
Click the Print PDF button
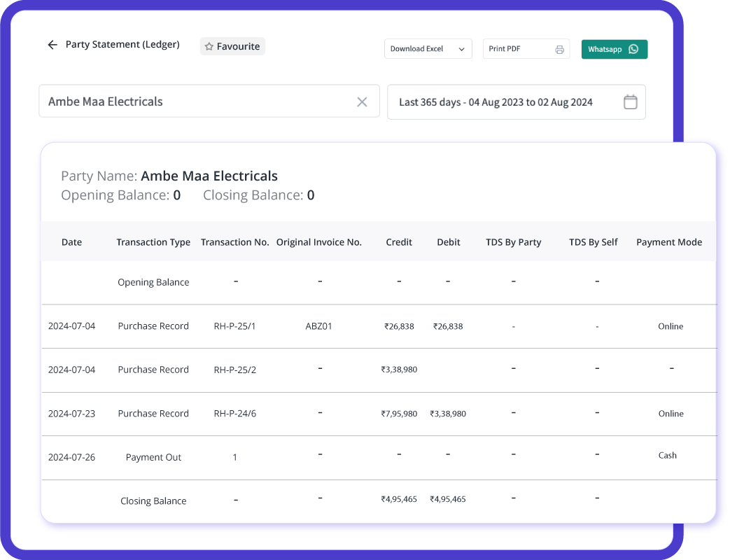click(x=526, y=49)
